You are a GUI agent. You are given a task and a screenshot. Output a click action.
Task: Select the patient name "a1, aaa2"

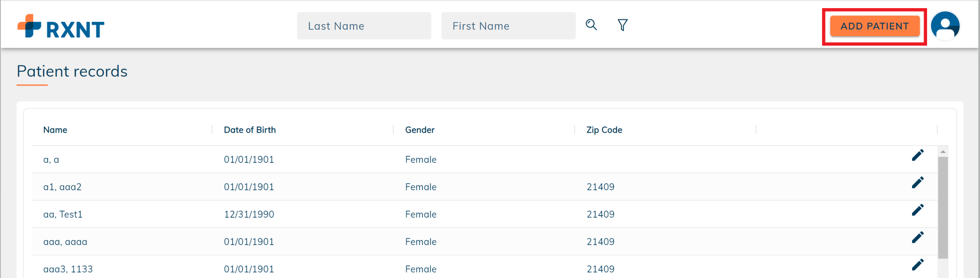click(62, 187)
